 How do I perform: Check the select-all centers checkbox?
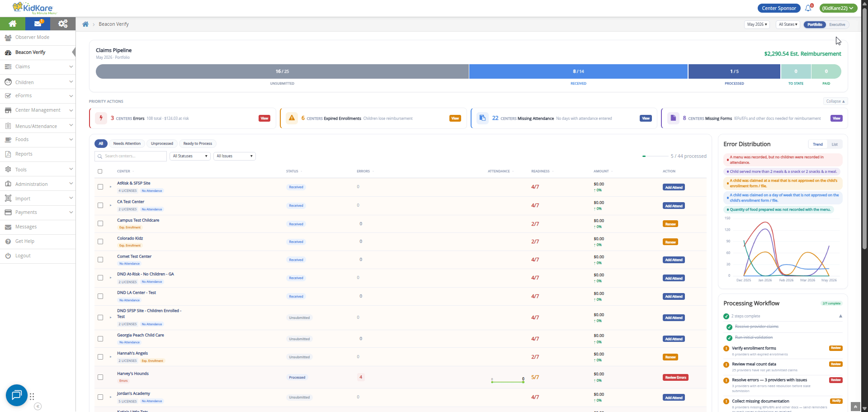tap(100, 171)
